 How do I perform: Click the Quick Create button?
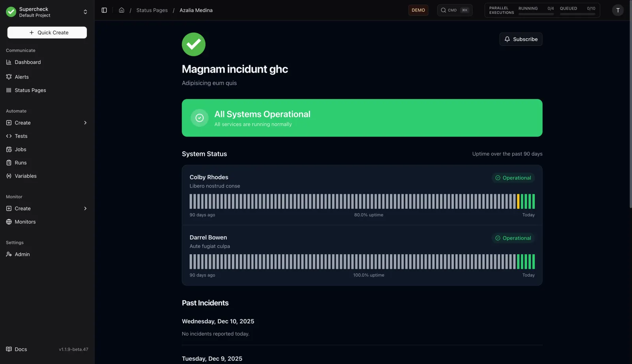point(47,33)
